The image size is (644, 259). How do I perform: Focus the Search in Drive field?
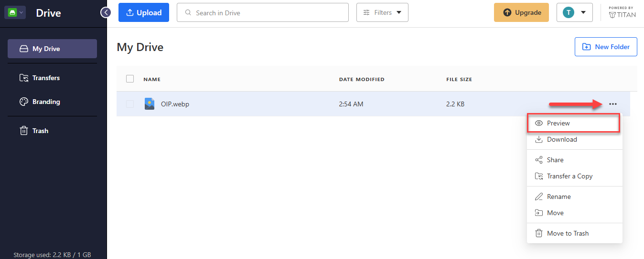coord(263,12)
